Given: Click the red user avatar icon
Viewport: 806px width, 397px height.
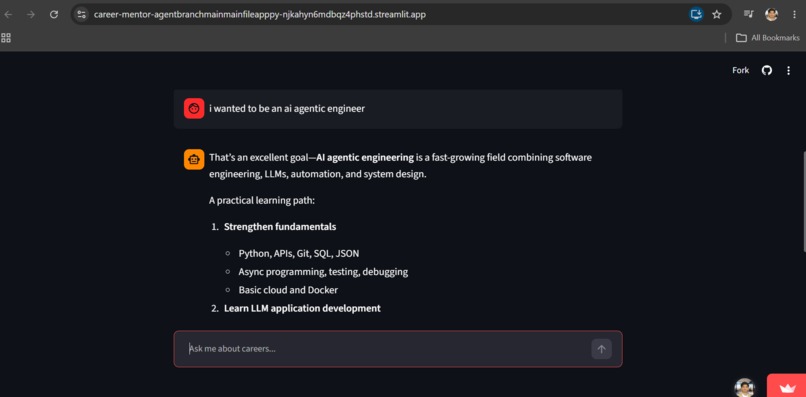Looking at the screenshot, I should (x=194, y=109).
